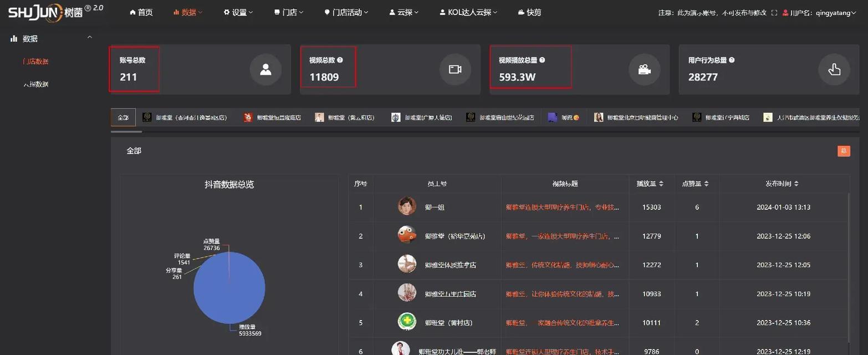Click the fullscreen icon beside the notice text
868x355 pixels.
[x=774, y=13]
